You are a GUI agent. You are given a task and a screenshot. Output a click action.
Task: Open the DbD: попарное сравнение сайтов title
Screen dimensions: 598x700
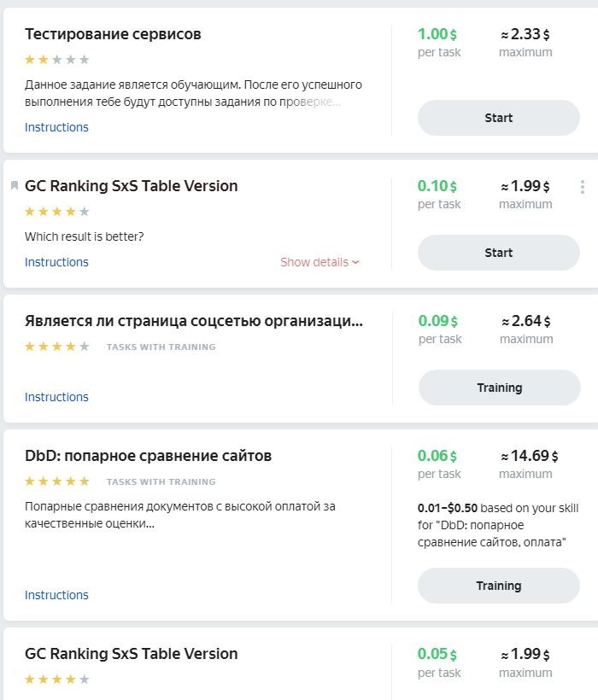[x=148, y=456]
